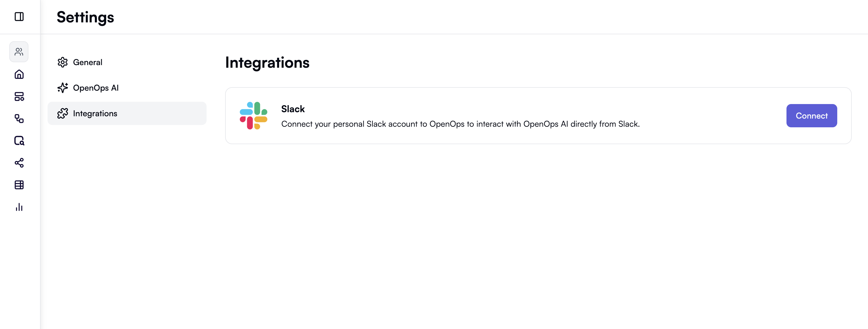Select the Integrations settings tab
Viewport: 868px width, 329px height.
coord(95,113)
